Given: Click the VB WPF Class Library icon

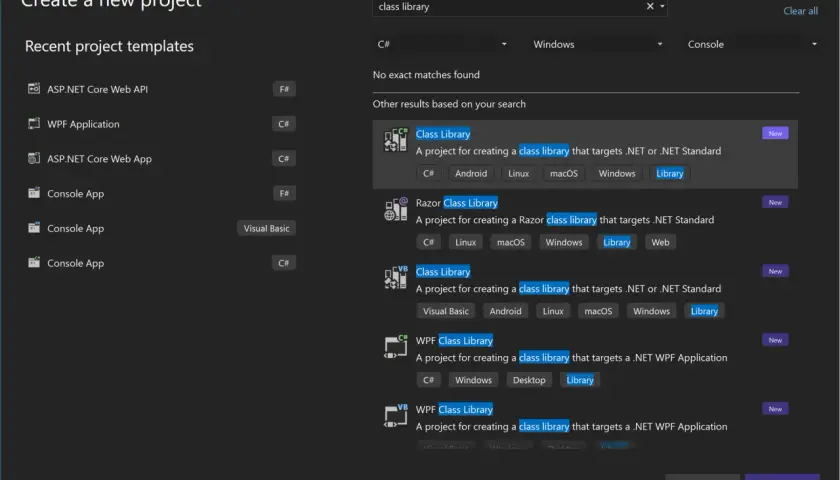Looking at the screenshot, I should 396,415.
